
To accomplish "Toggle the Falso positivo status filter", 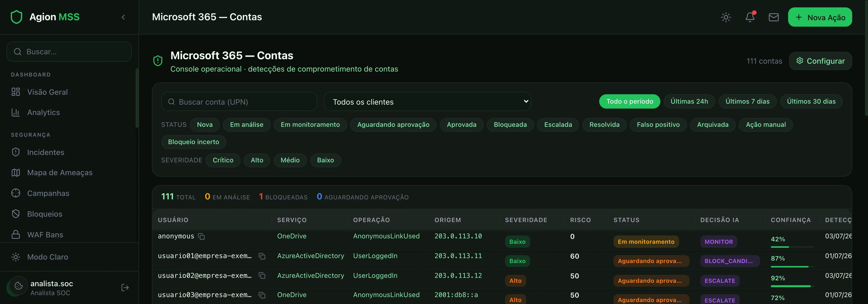I will 658,125.
